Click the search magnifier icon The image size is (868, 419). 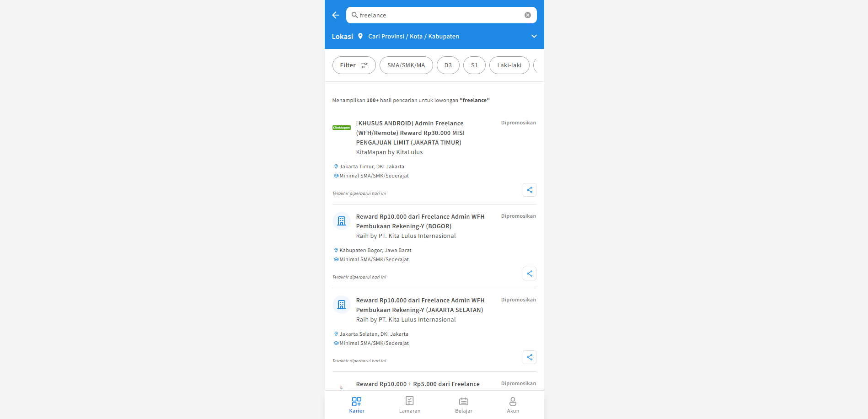[354, 15]
